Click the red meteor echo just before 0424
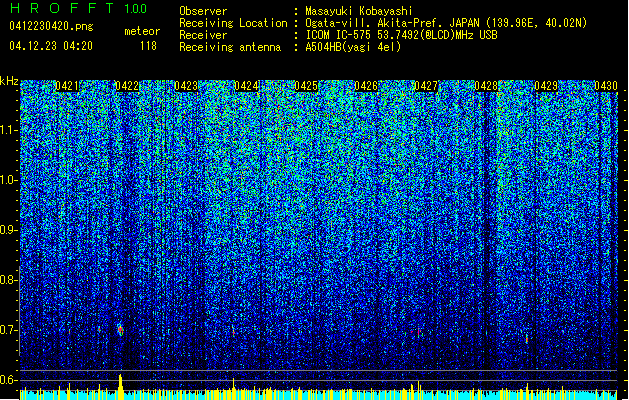Screen dimensions: 629x400 coord(233,331)
